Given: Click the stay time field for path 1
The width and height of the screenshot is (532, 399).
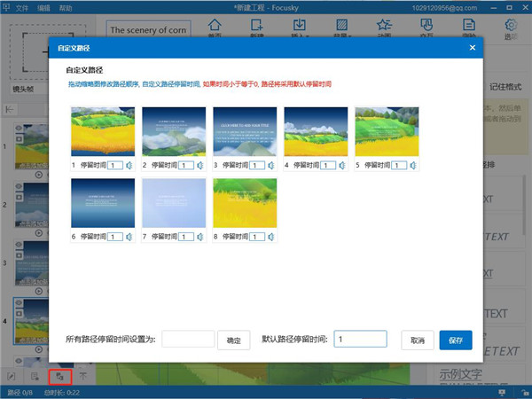Looking at the screenshot, I should [115, 166].
